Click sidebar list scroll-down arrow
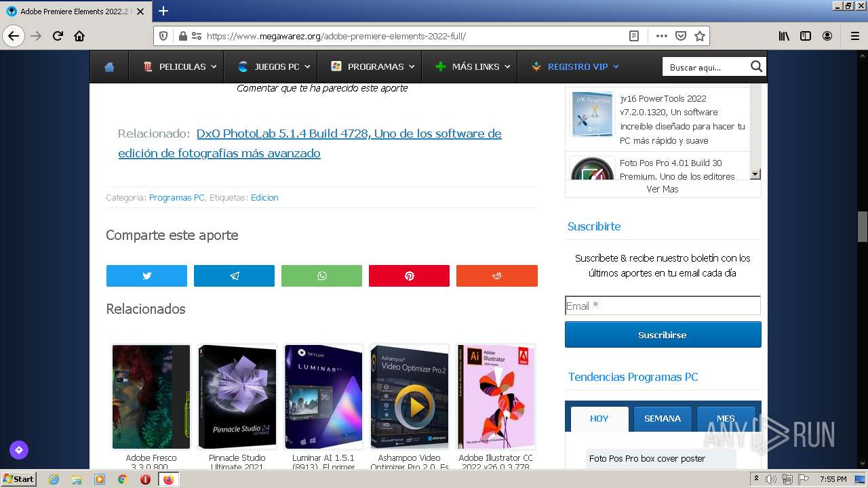This screenshot has height=488, width=868. pos(755,174)
